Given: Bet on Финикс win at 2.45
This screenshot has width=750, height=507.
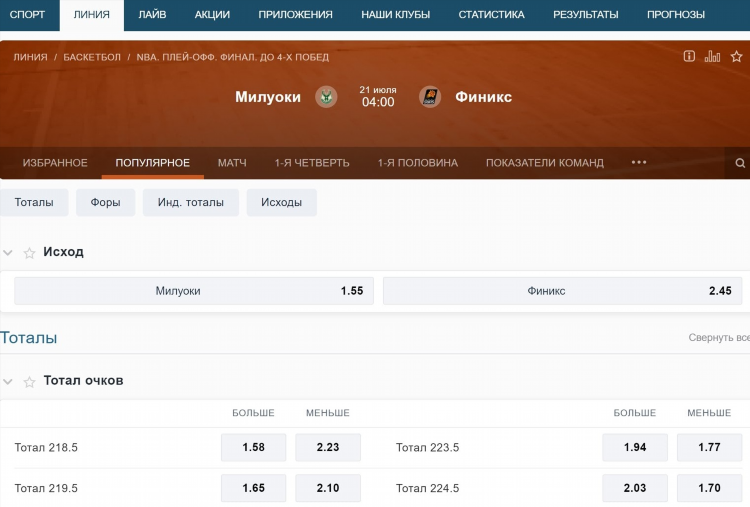Looking at the screenshot, I should click(562, 291).
